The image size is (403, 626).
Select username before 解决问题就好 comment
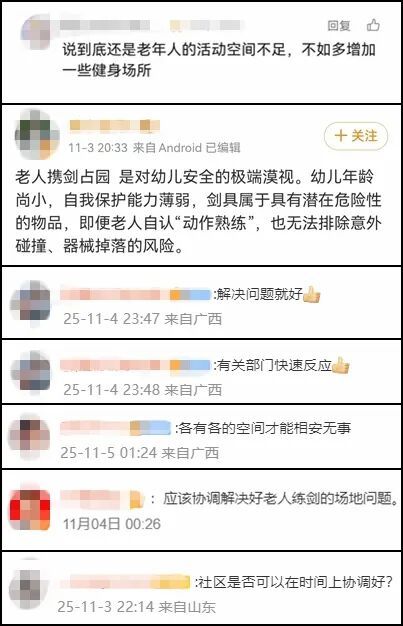[135, 295]
